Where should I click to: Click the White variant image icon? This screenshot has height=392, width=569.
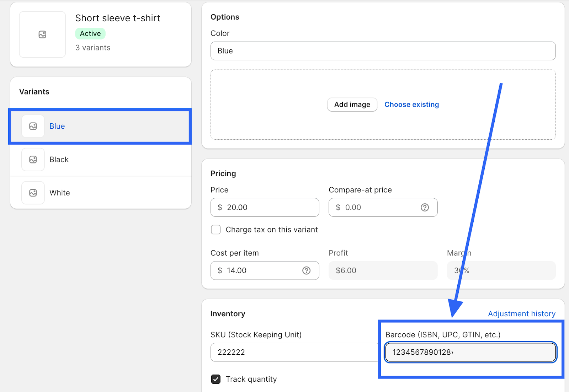pos(33,193)
